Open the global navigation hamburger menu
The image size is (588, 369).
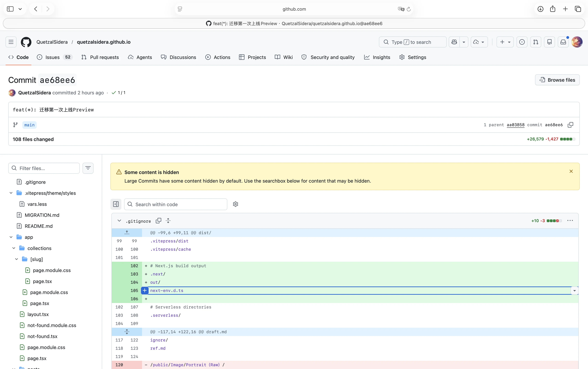tap(11, 42)
